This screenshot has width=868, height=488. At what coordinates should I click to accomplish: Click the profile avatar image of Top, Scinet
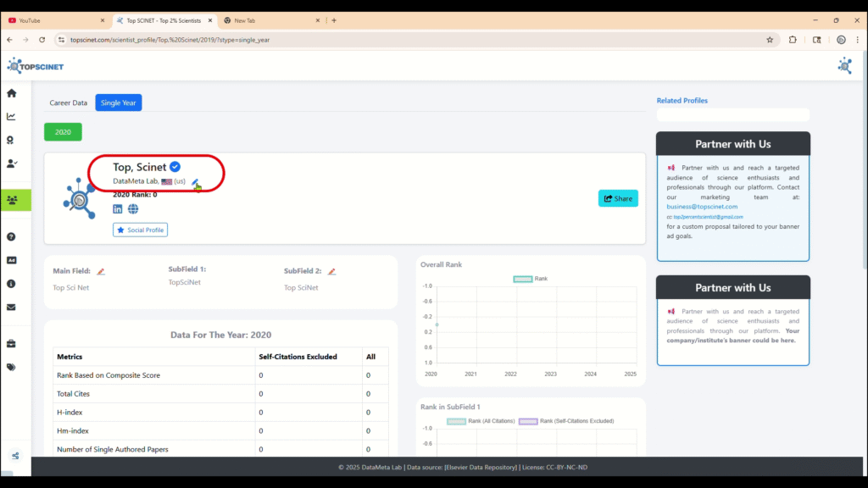[79, 198]
